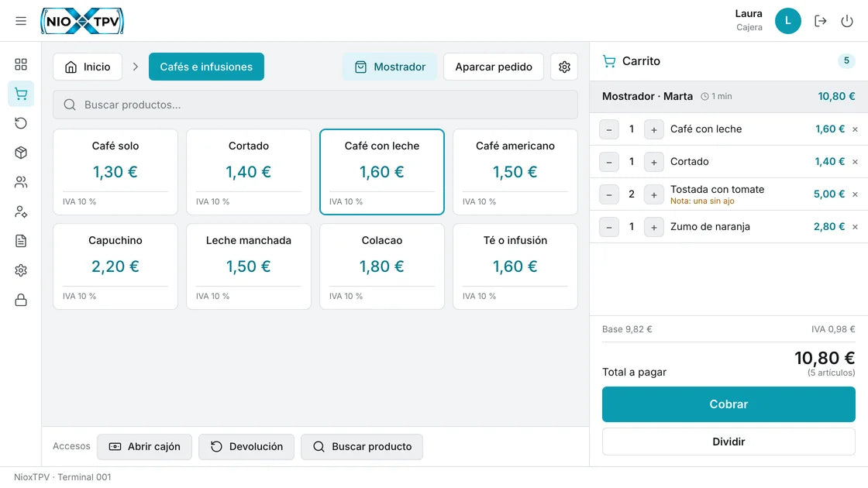Open the customers icon in sidebar
The height and width of the screenshot is (488, 868).
click(20, 182)
